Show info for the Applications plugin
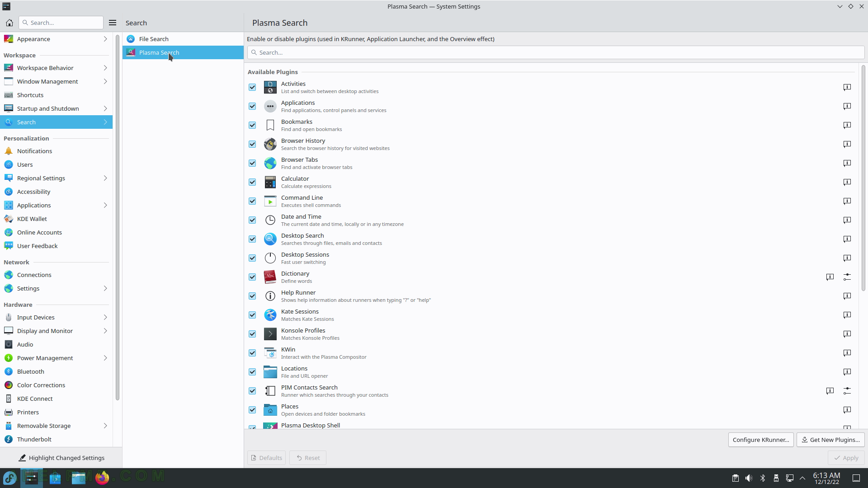Image resolution: width=868 pixels, height=488 pixels. click(847, 106)
